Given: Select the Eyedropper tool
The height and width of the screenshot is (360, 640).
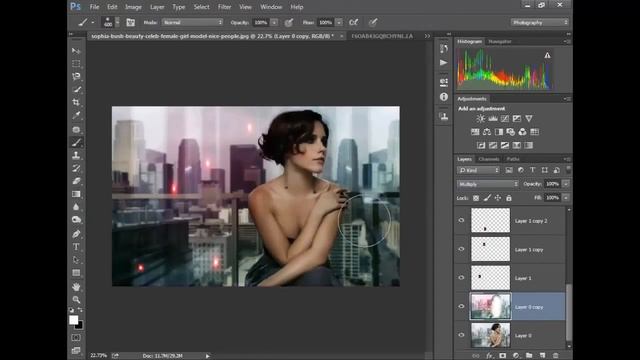Looking at the screenshot, I should [76, 115].
